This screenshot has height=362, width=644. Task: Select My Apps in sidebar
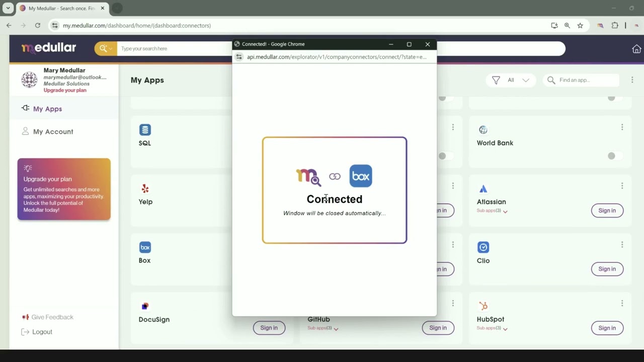tap(64, 109)
